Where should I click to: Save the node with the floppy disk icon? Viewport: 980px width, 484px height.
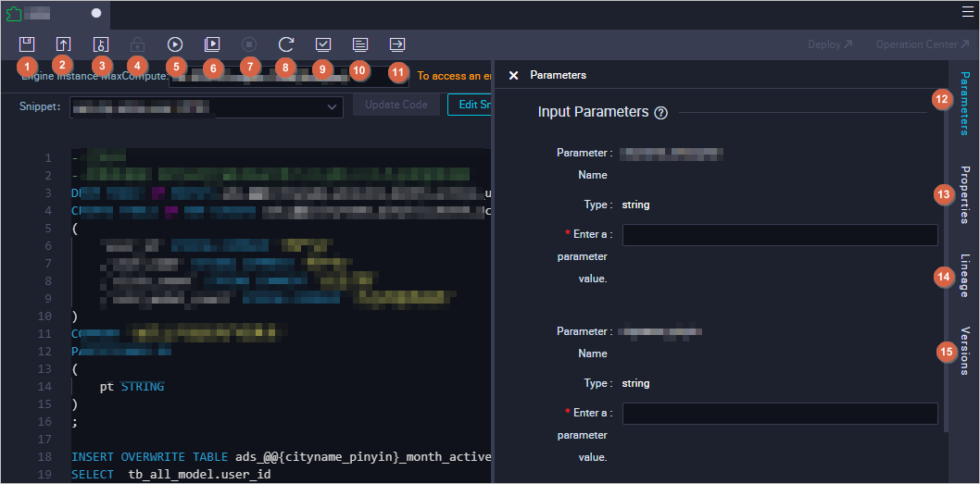pyautogui.click(x=26, y=44)
